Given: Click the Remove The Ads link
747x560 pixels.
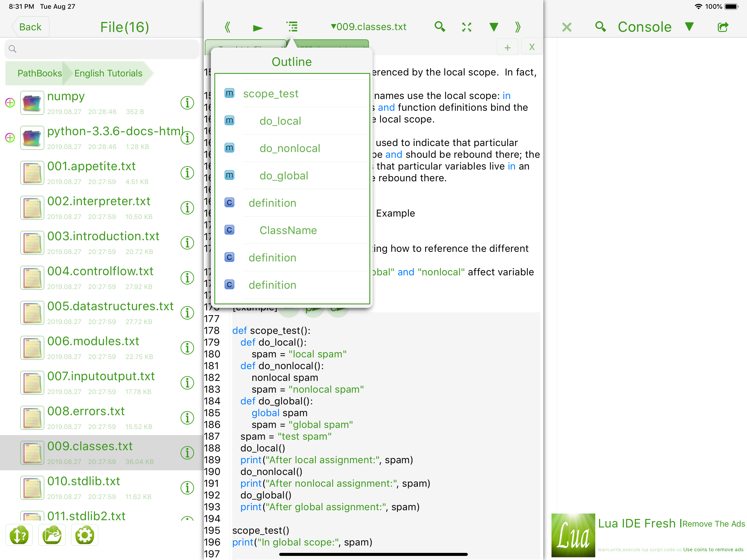Looking at the screenshot, I should 714,524.
